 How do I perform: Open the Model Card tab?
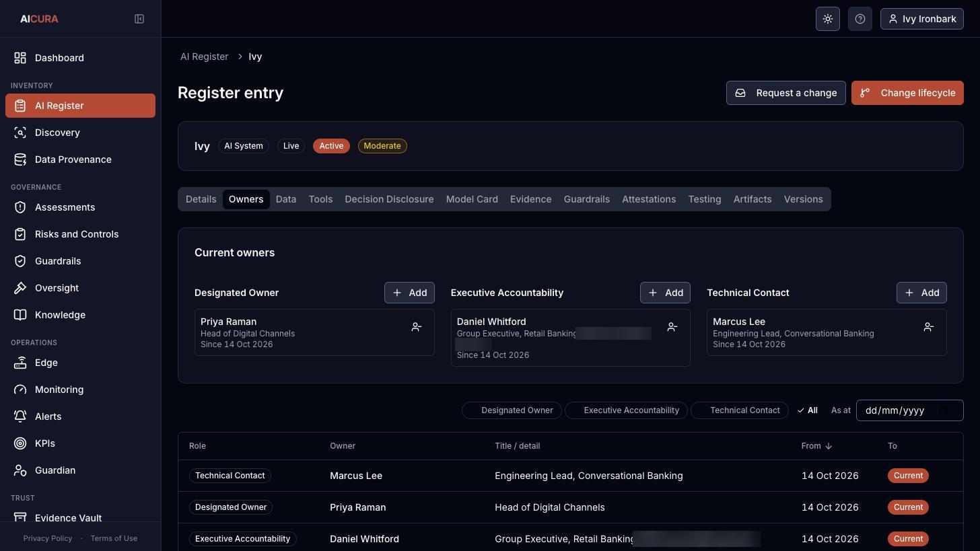click(472, 199)
